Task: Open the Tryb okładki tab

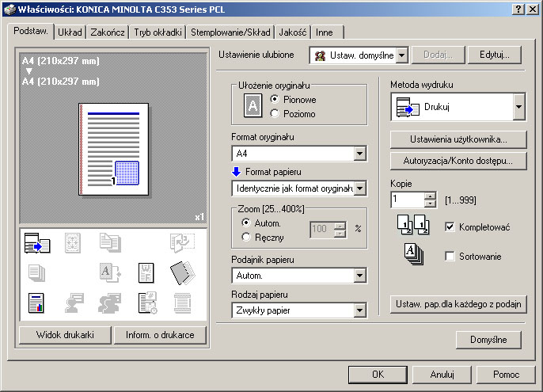Action: pos(158,32)
